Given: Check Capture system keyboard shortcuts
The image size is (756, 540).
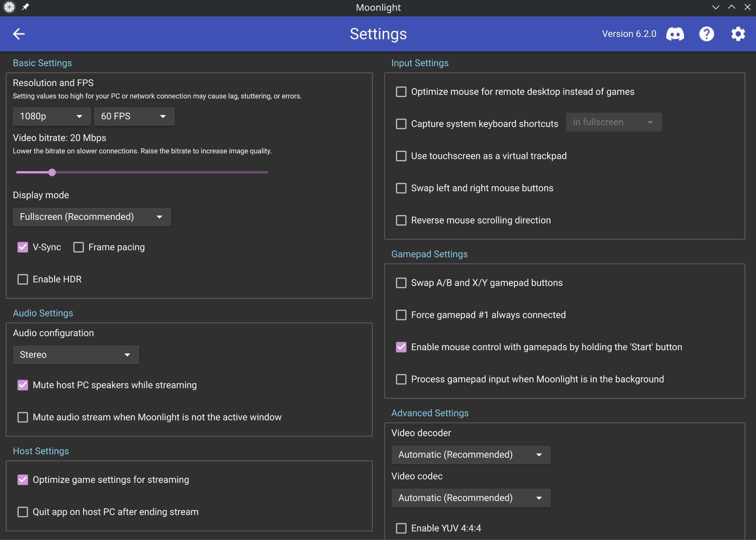Looking at the screenshot, I should point(401,124).
